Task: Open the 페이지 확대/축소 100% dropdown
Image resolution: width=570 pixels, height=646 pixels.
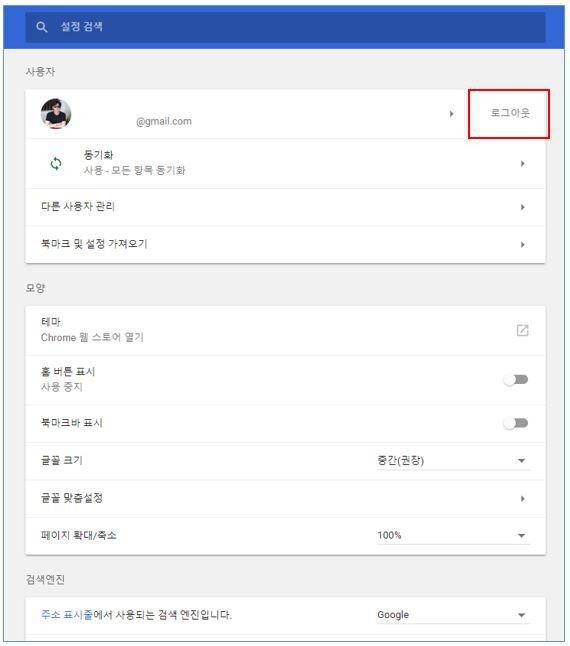Action: [x=453, y=536]
